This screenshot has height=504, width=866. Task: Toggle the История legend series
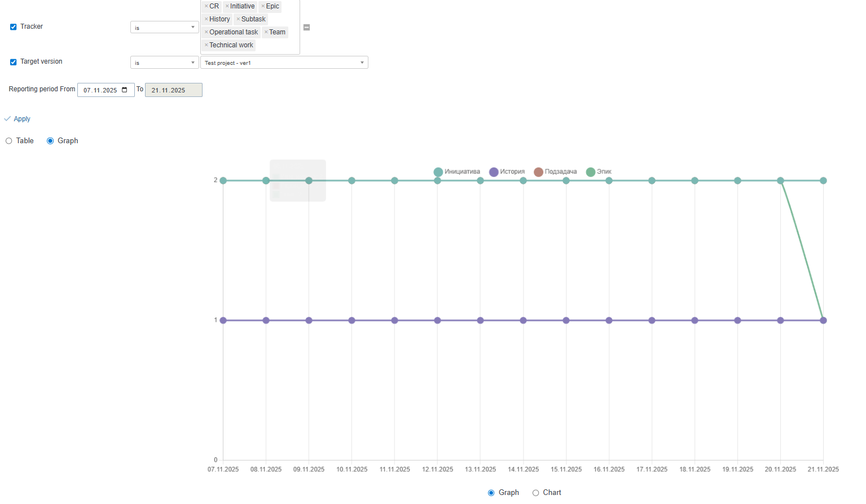click(x=507, y=172)
